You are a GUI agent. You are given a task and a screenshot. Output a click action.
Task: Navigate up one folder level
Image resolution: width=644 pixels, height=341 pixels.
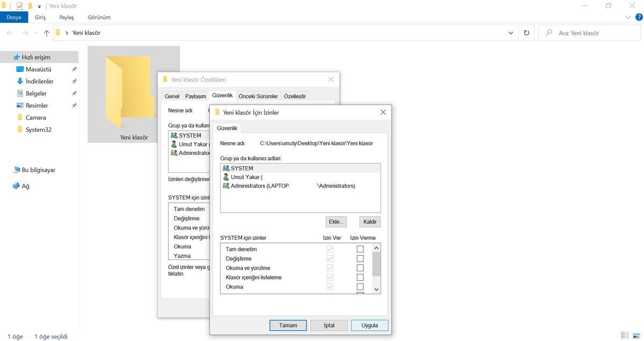click(x=46, y=32)
